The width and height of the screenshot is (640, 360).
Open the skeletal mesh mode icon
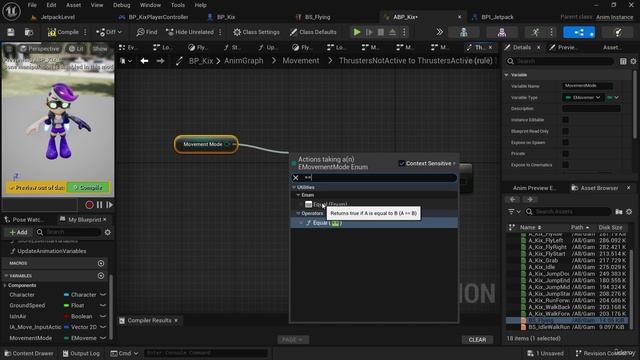point(502,32)
